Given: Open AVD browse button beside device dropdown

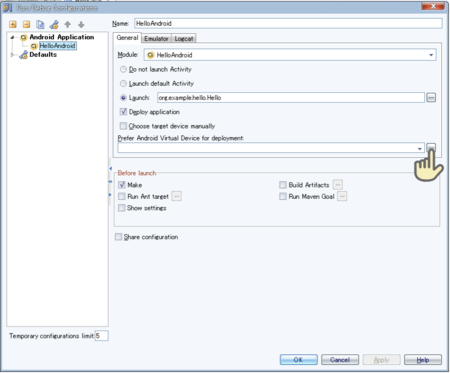Looking at the screenshot, I should 431,147.
